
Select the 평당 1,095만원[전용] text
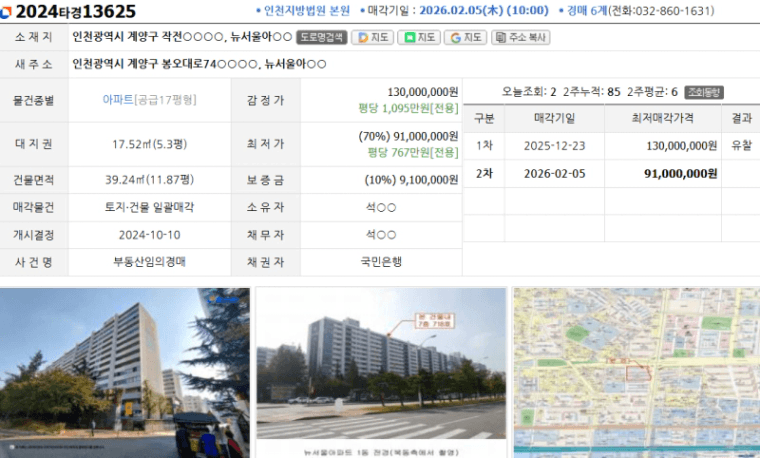408,108
